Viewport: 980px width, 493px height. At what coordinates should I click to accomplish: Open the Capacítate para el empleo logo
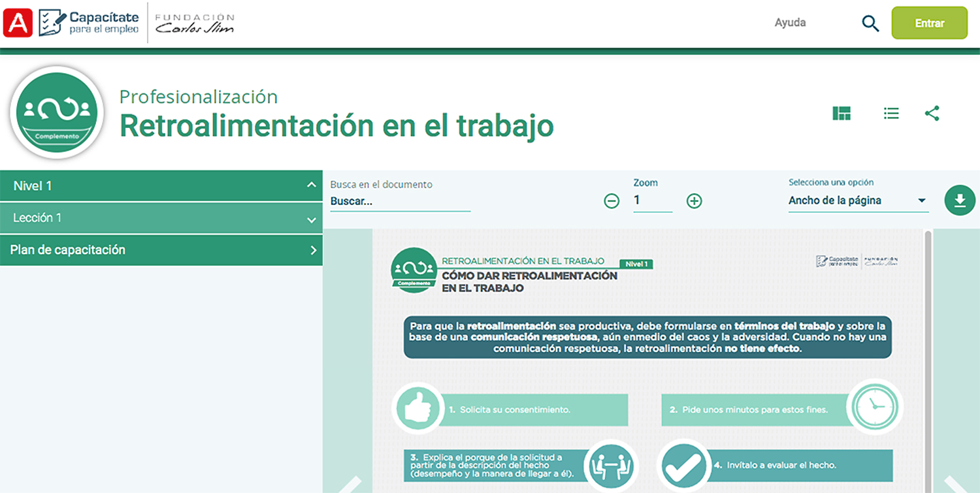click(x=89, y=24)
